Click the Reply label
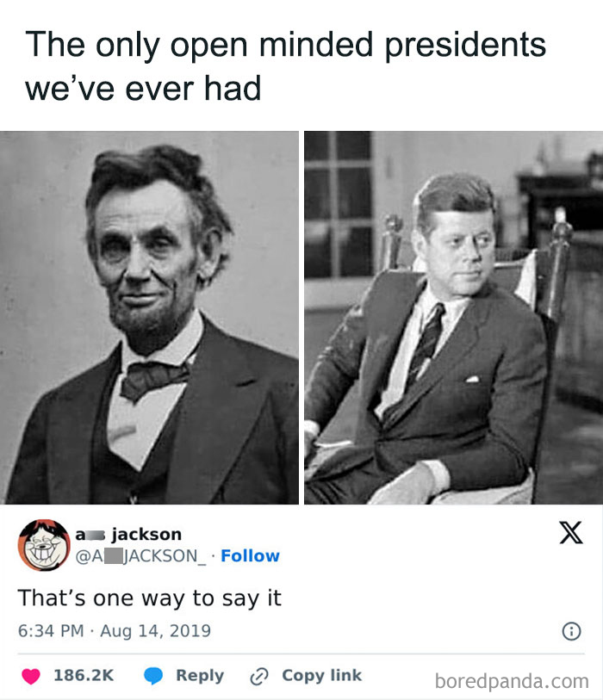This screenshot has height=700, width=603. pyautogui.click(x=200, y=675)
